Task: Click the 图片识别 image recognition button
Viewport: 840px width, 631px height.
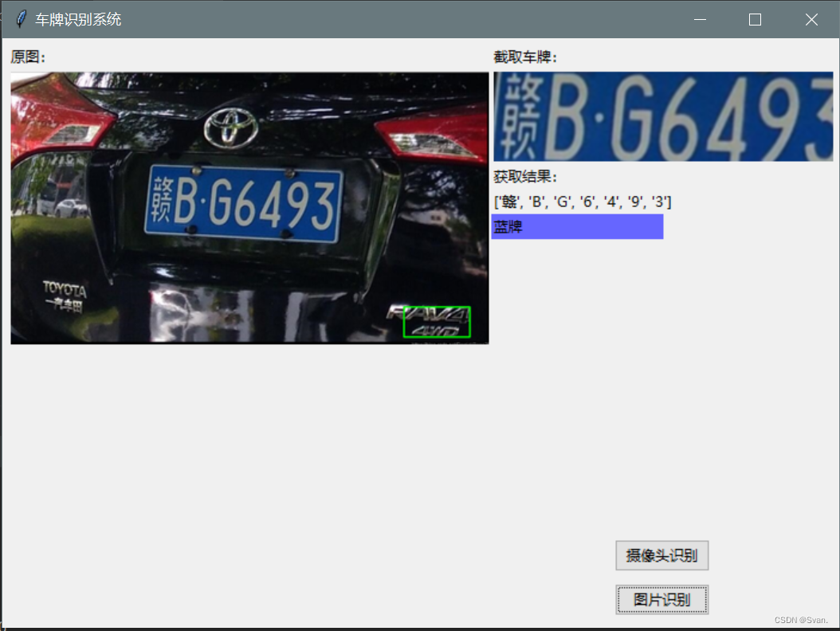Action: tap(661, 599)
